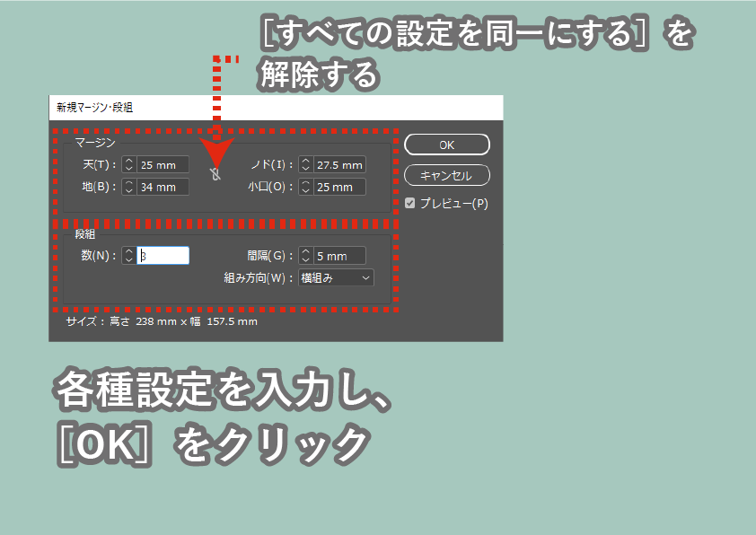
Task: Click the ノド(I) margin input field
Action: [x=339, y=165]
